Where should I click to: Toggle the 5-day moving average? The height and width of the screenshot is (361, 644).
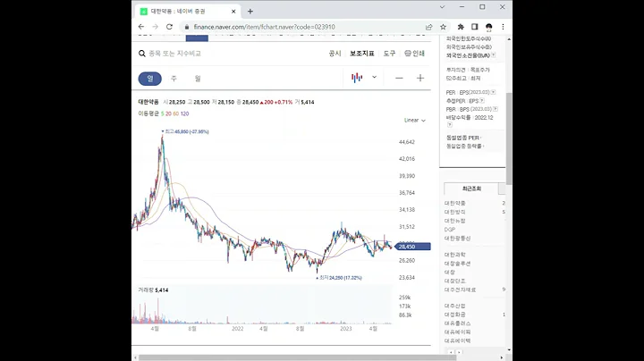[162, 113]
